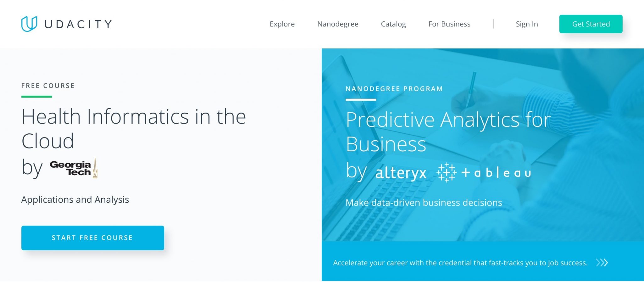Click the Tableau wordmark
The height and width of the screenshot is (302, 644).
coord(497,173)
